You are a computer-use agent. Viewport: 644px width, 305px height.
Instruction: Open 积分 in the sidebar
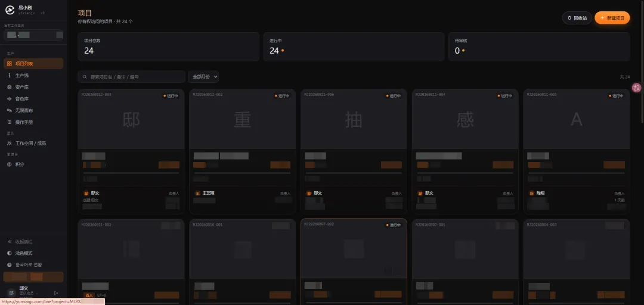(33, 164)
